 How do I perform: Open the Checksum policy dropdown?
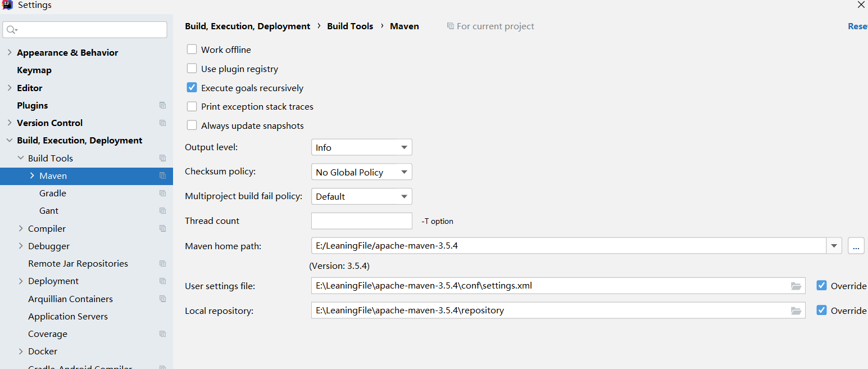click(361, 172)
